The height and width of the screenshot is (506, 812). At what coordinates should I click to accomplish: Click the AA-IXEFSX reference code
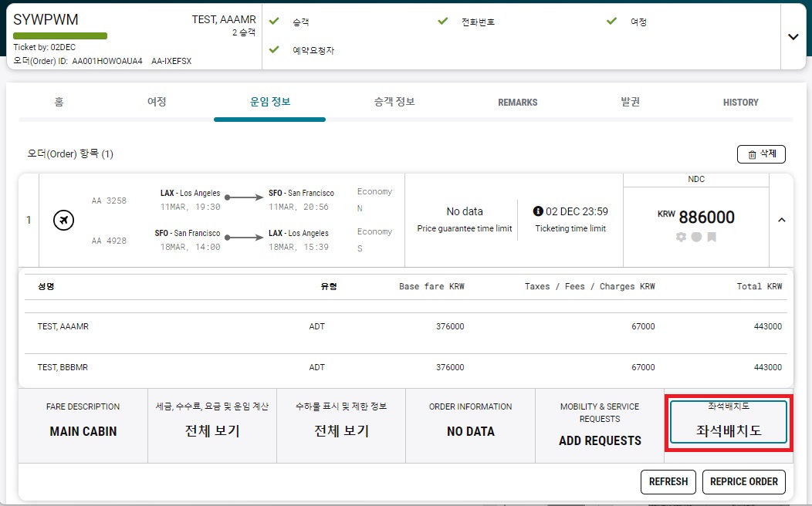[x=171, y=61]
